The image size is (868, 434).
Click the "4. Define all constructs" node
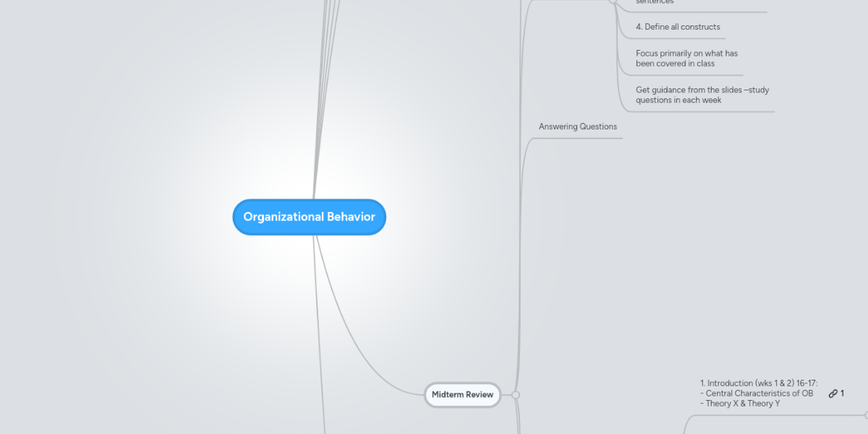pos(678,27)
